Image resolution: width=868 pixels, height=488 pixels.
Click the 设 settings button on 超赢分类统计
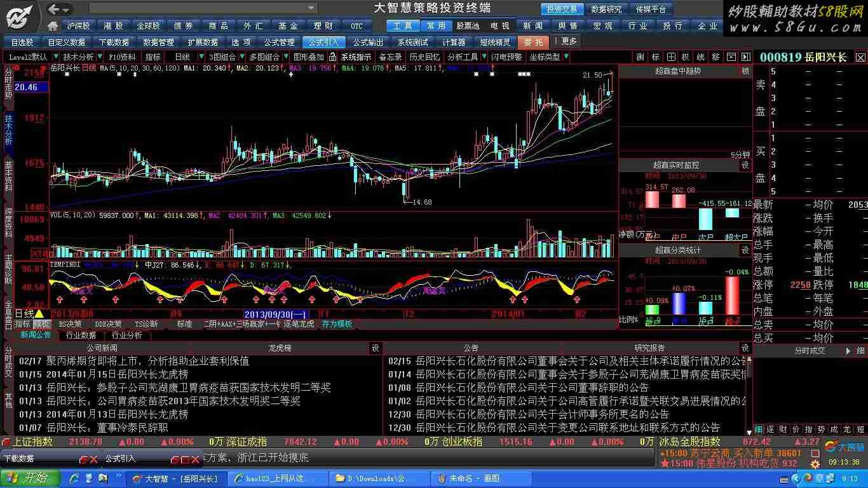[745, 250]
